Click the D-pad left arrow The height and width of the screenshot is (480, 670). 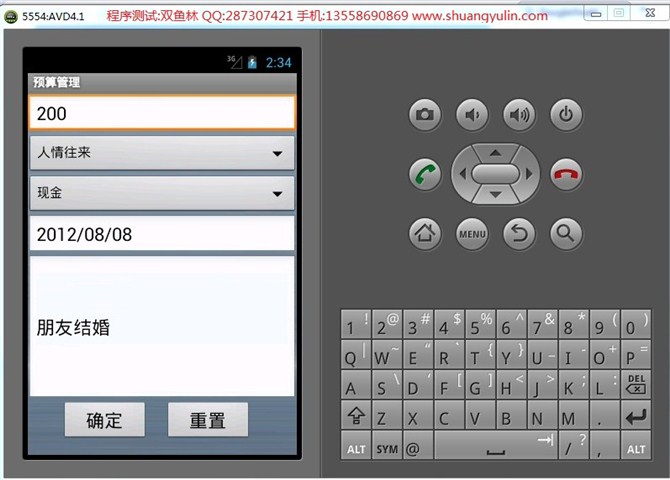(462, 174)
